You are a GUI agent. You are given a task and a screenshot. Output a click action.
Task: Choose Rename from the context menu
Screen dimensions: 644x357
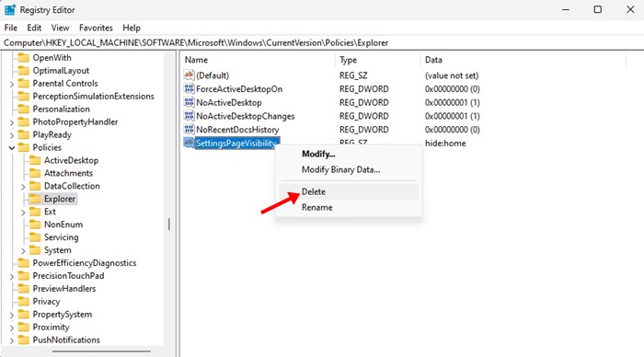(349, 207)
